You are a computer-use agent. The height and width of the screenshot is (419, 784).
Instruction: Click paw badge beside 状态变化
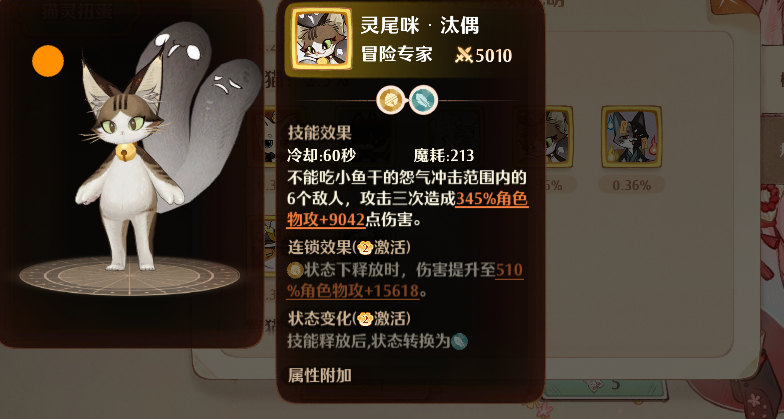366,318
